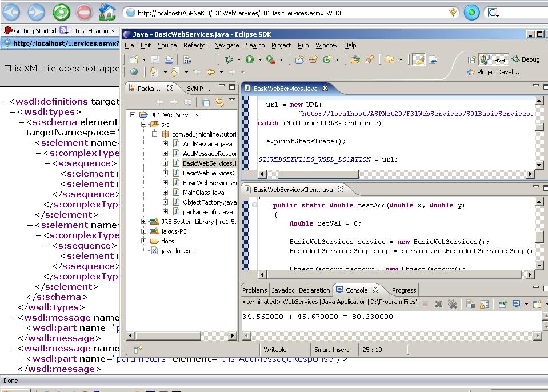The height and width of the screenshot is (392, 548).
Task: Open the Refactor menu
Action: tap(195, 45)
